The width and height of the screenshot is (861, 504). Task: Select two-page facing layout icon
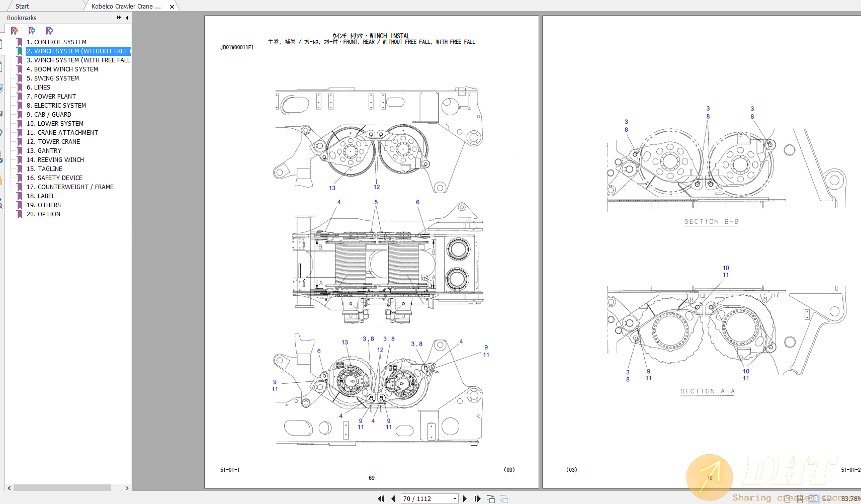point(813,498)
